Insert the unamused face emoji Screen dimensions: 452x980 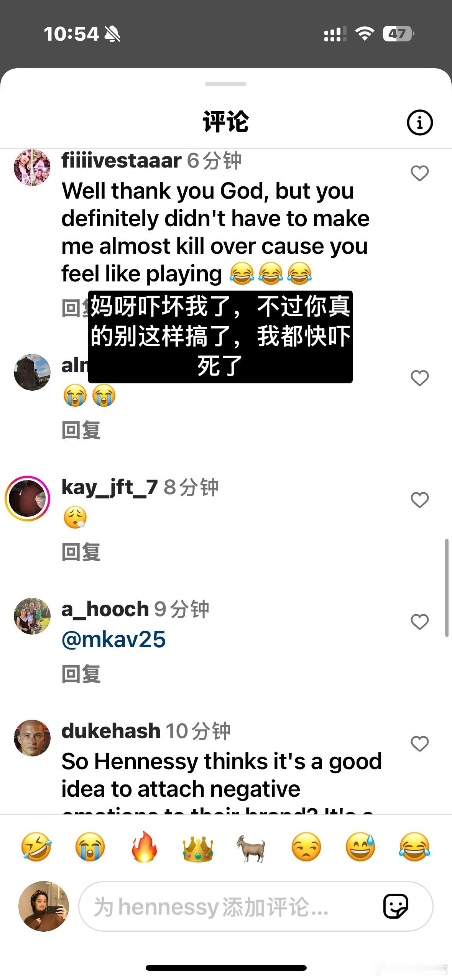[306, 846]
